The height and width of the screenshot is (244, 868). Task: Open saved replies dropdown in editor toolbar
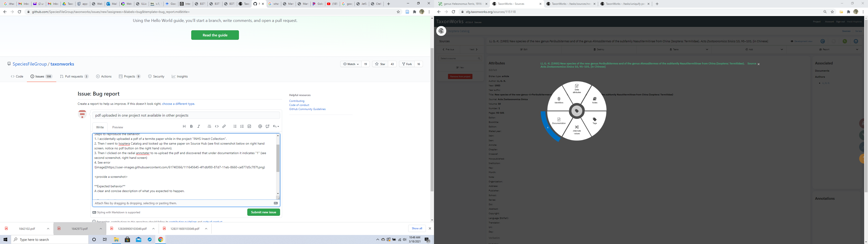point(276,126)
